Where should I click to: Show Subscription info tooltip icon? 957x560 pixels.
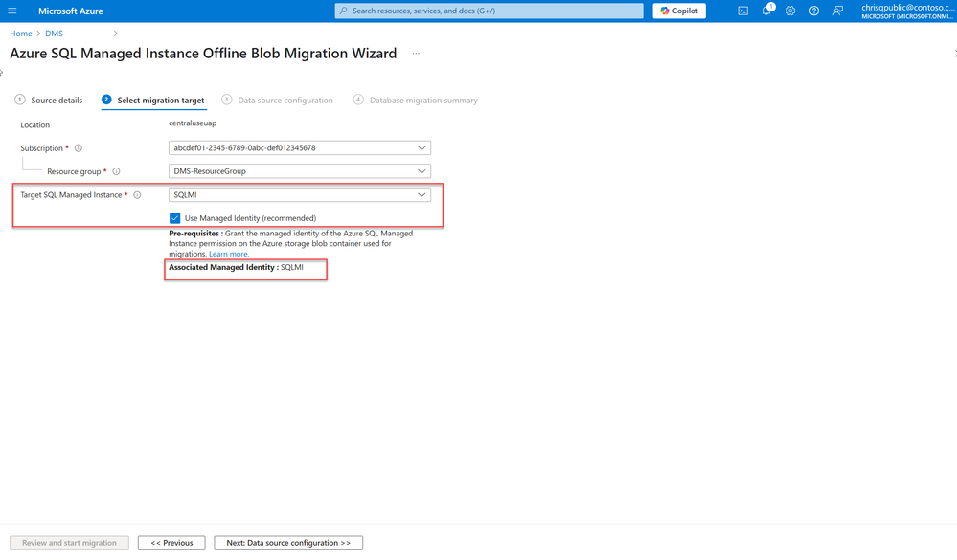(x=79, y=148)
